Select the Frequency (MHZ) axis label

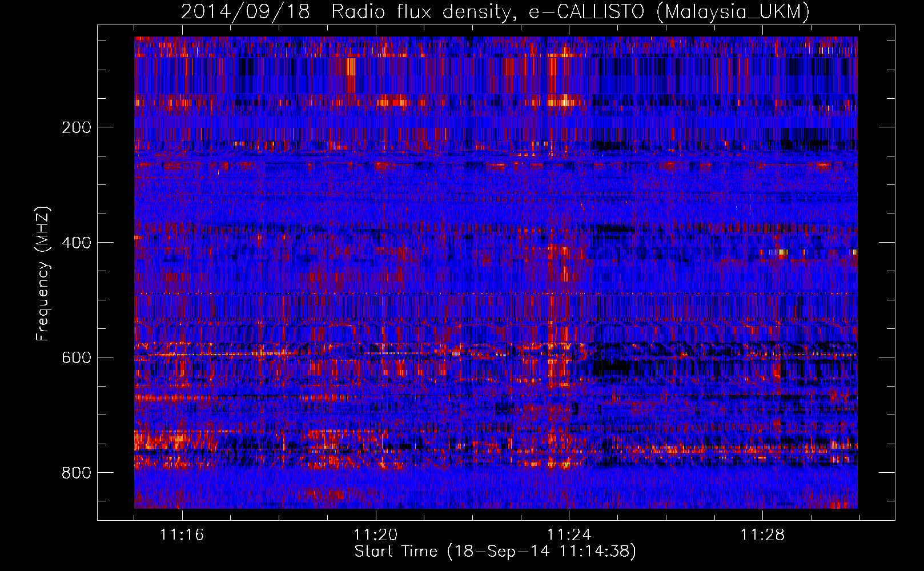[43, 274]
